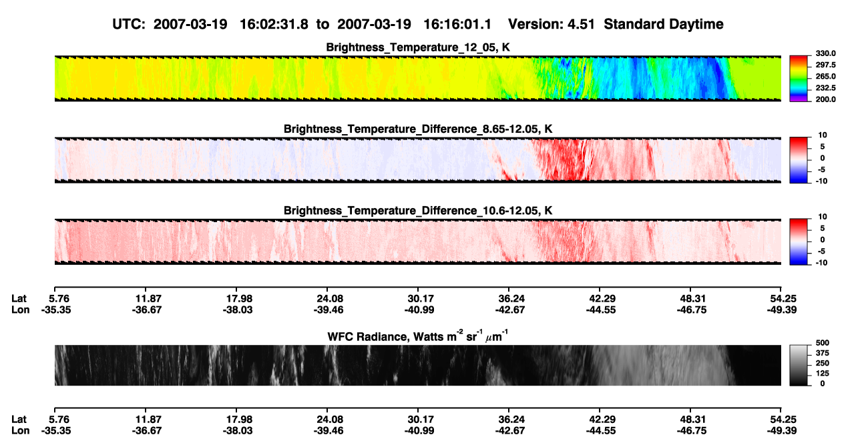868x445 pixels.
Task: Click latitude 24.08 on the lower axis
Action: (x=327, y=419)
